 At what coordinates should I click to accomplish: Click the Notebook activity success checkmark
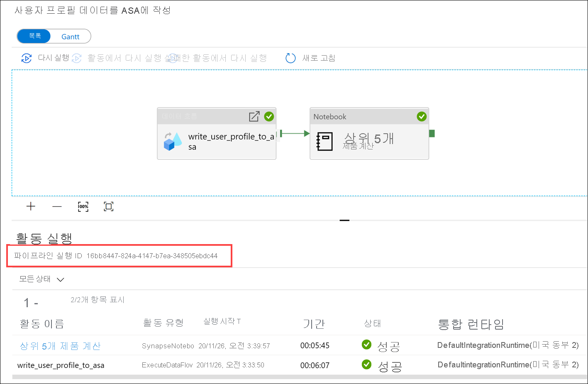tap(422, 117)
